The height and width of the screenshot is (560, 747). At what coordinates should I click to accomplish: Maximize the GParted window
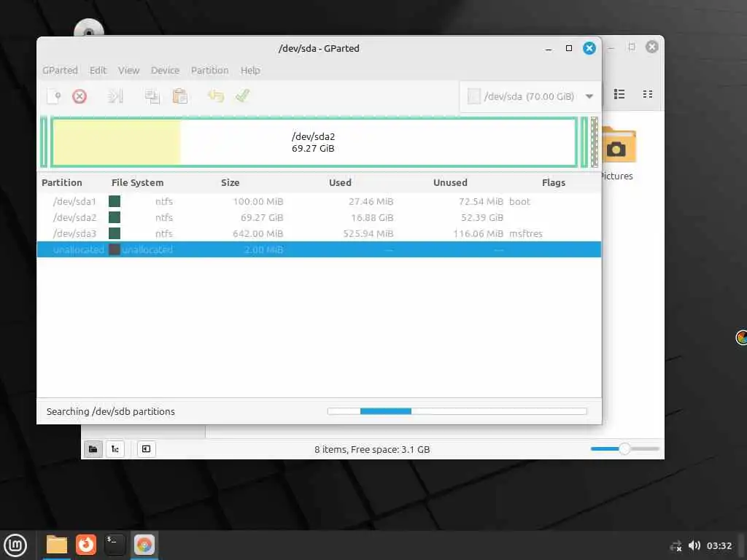pyautogui.click(x=569, y=48)
